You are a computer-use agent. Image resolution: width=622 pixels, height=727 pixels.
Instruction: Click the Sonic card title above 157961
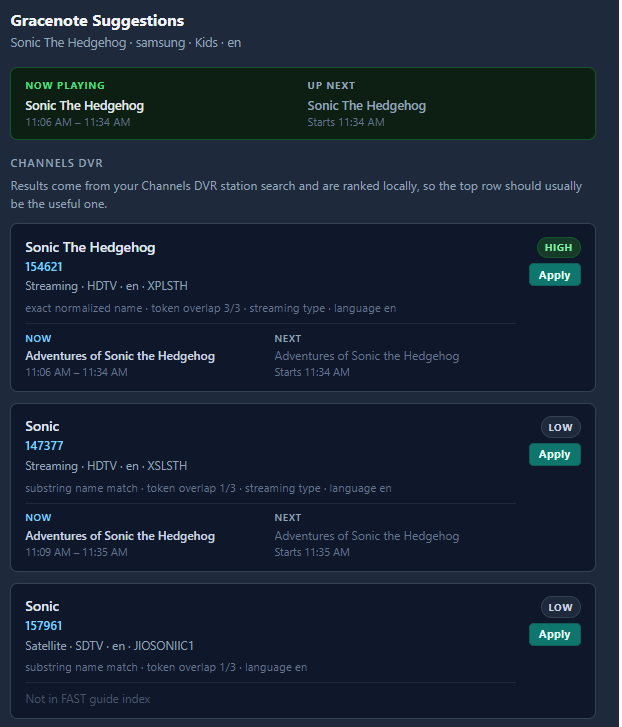click(42, 607)
